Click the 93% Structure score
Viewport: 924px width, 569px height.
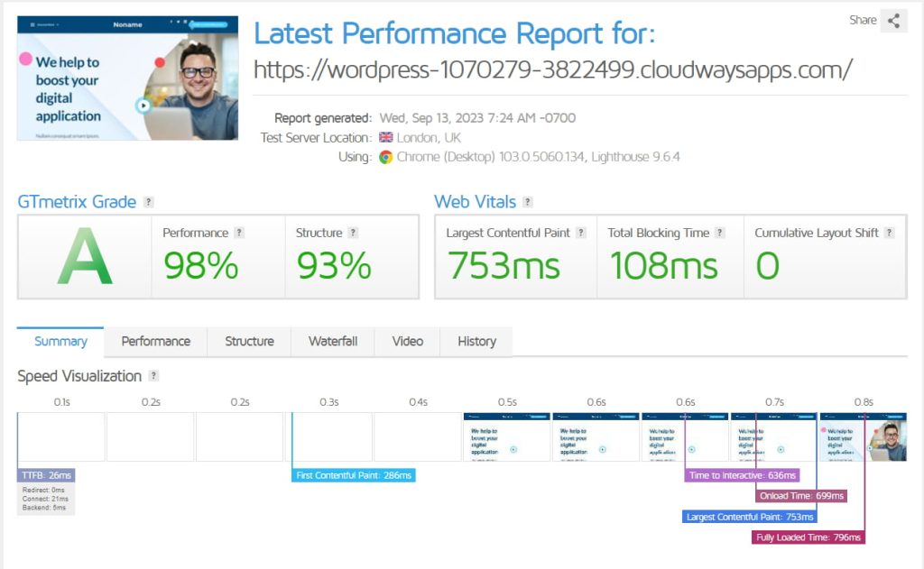click(334, 266)
